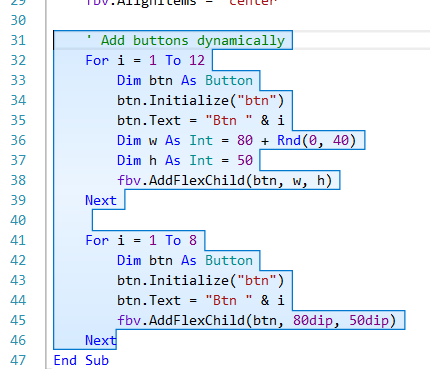Click the "Dim h As Int = 50" line

click(x=185, y=160)
